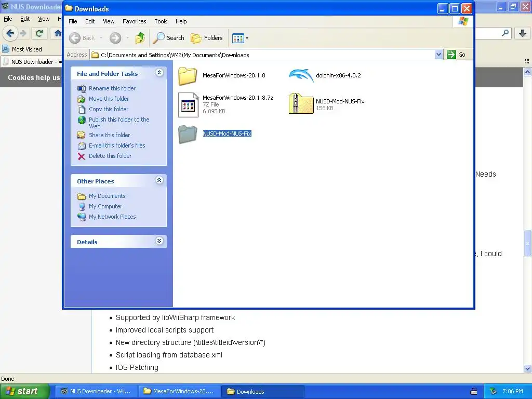
Task: Click the Firefox reload button
Action: pos(39,33)
